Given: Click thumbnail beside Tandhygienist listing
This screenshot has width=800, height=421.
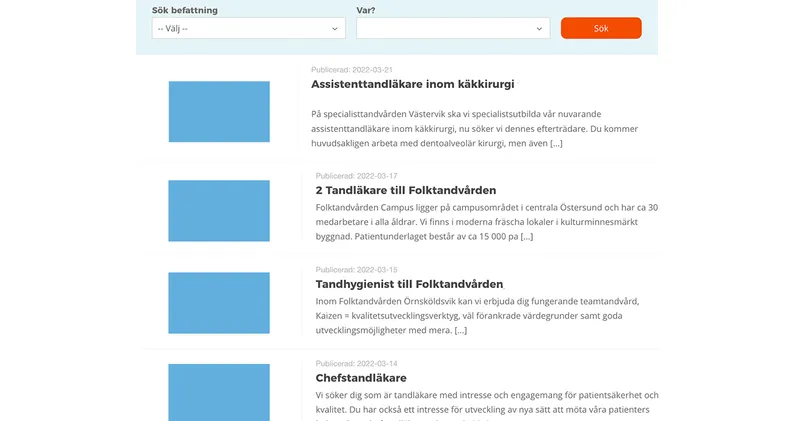Looking at the screenshot, I should pos(219,303).
